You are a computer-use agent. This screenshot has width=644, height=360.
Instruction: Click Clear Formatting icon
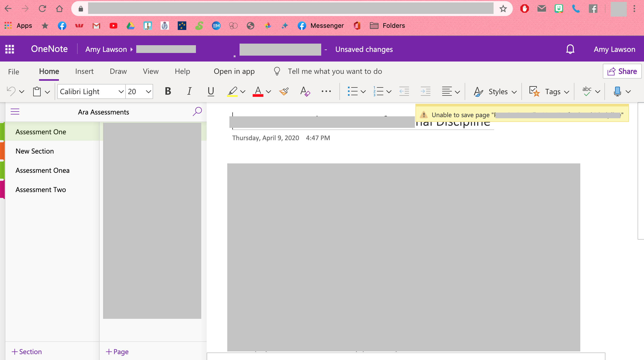[305, 91]
